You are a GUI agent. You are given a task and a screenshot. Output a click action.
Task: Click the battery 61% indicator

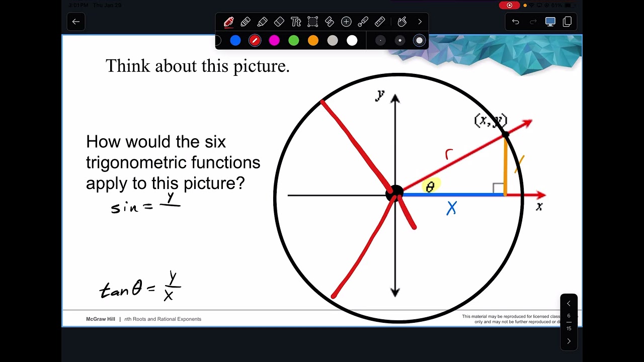[x=563, y=5]
